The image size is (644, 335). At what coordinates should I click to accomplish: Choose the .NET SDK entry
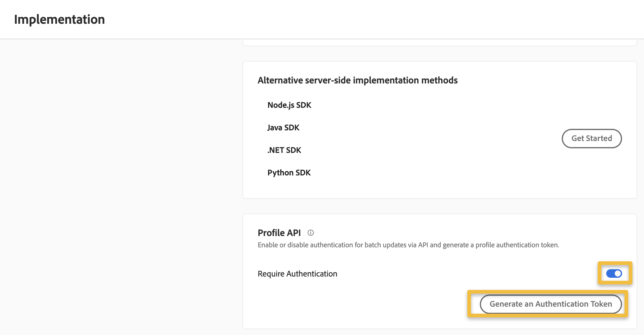284,150
